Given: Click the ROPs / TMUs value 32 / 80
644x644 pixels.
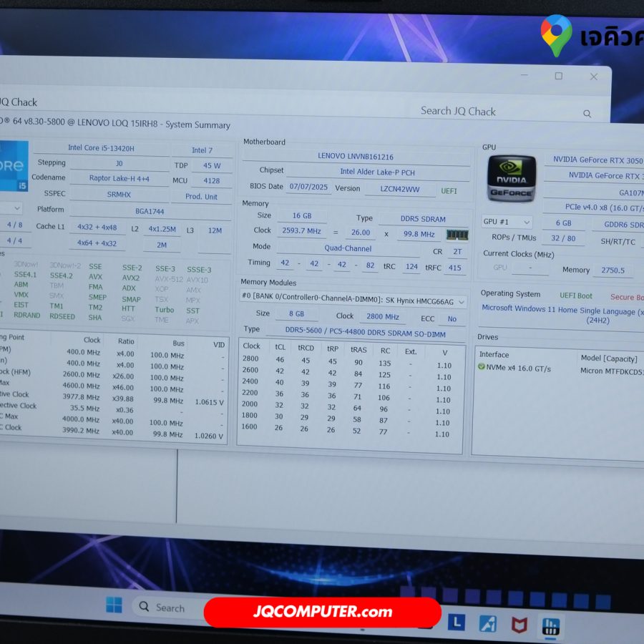Looking at the screenshot, I should (563, 238).
